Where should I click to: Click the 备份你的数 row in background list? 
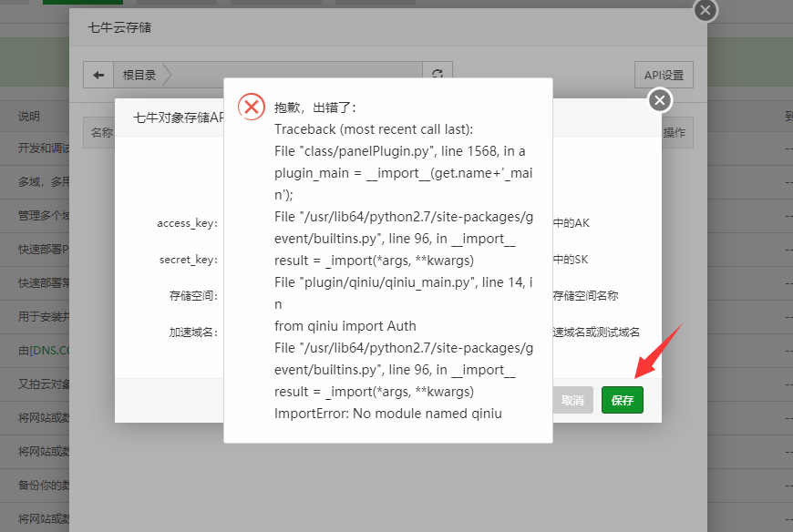point(44,485)
